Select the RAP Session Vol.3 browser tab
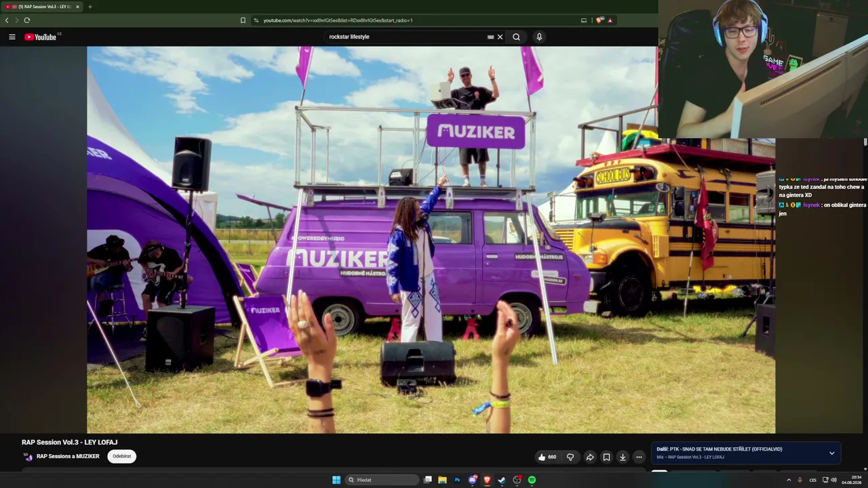Screen dimensions: 868x488 click(x=42, y=7)
